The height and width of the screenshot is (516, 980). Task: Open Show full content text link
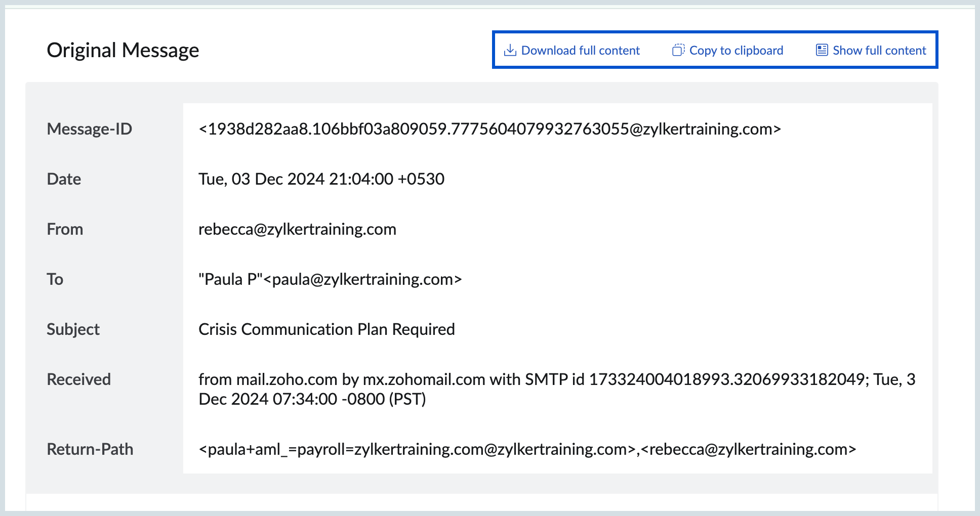click(x=879, y=51)
